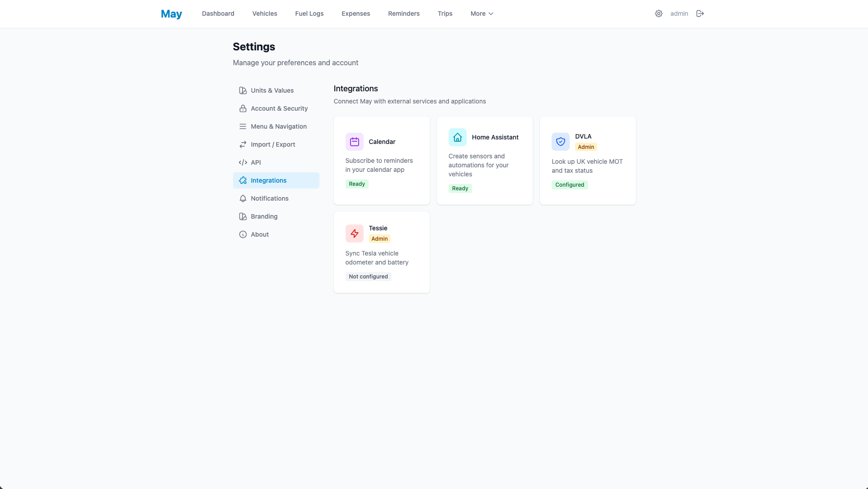
Task: Select Notifications settings section
Action: pyautogui.click(x=276, y=198)
